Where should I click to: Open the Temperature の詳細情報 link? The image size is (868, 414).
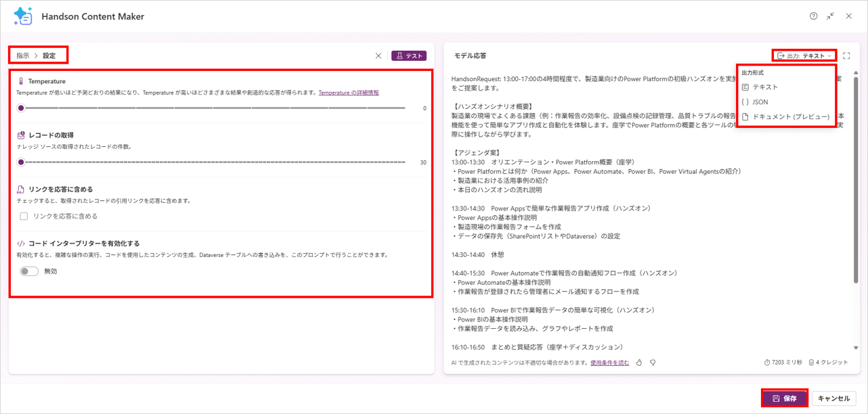click(x=349, y=93)
